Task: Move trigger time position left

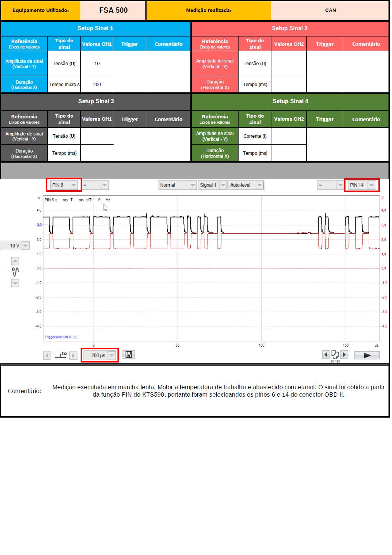Action: (47, 355)
